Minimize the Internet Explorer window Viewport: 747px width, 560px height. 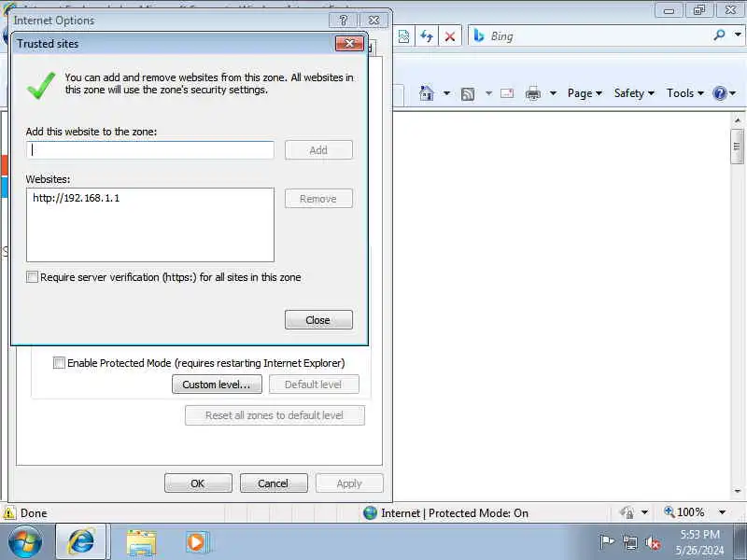point(669,9)
